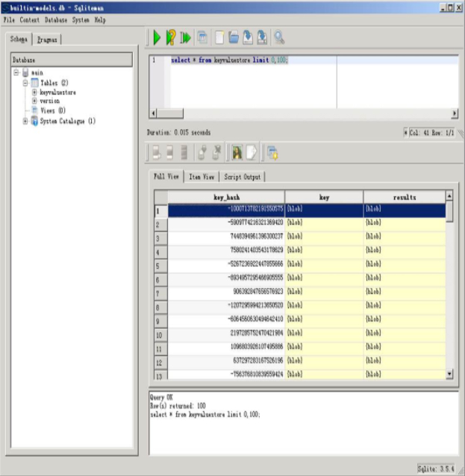Commit the data changes icon
Viewport: 465px width, 476px height.
202,152
